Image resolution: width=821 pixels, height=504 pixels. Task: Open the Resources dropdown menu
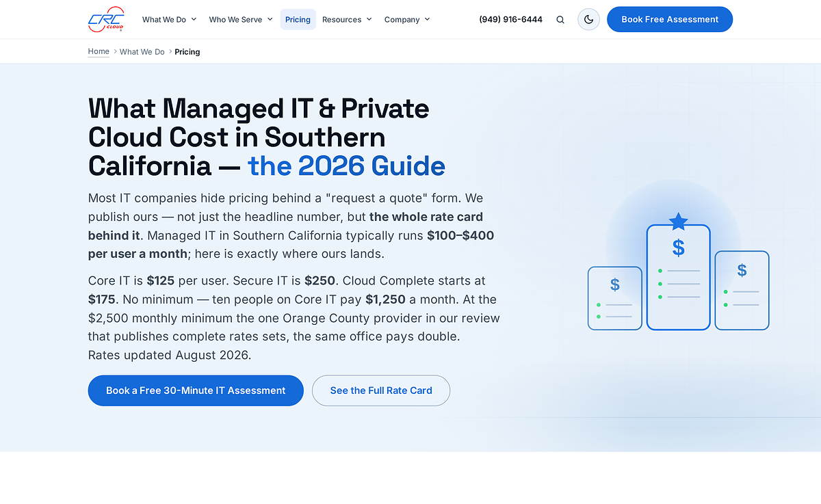pos(347,19)
